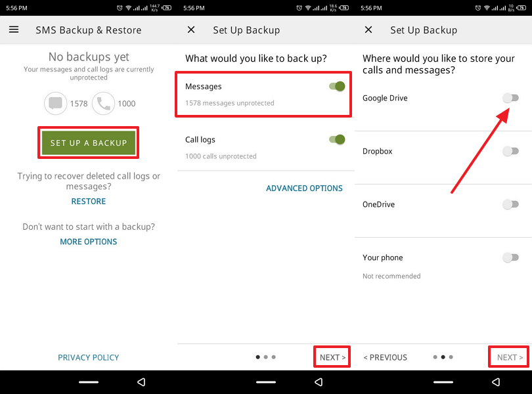Screen dimensions: 532x394
Task: Enable the Google Drive storage switch
Action: point(510,98)
